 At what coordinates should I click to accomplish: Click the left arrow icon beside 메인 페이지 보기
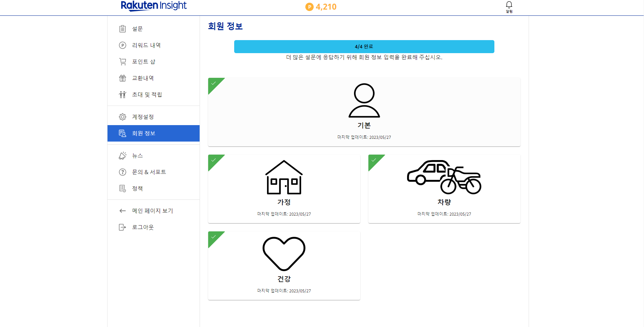(123, 211)
